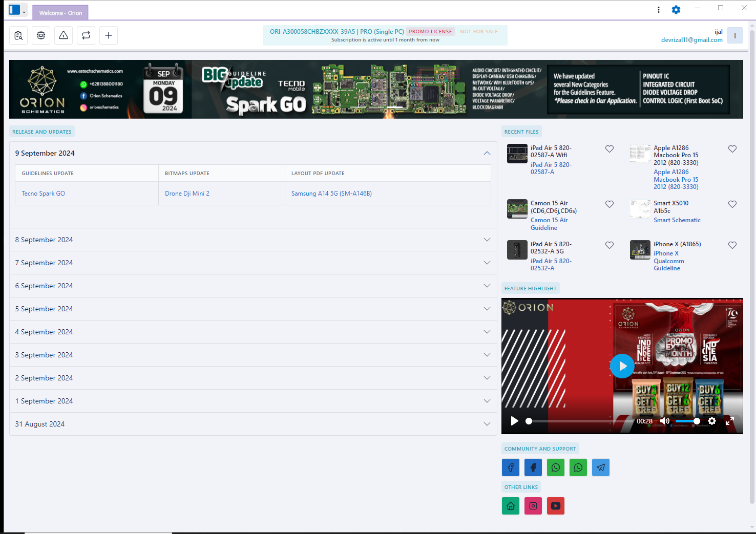Open Camon 15 Air thumbnail
The image size is (756, 534).
[x=517, y=209]
